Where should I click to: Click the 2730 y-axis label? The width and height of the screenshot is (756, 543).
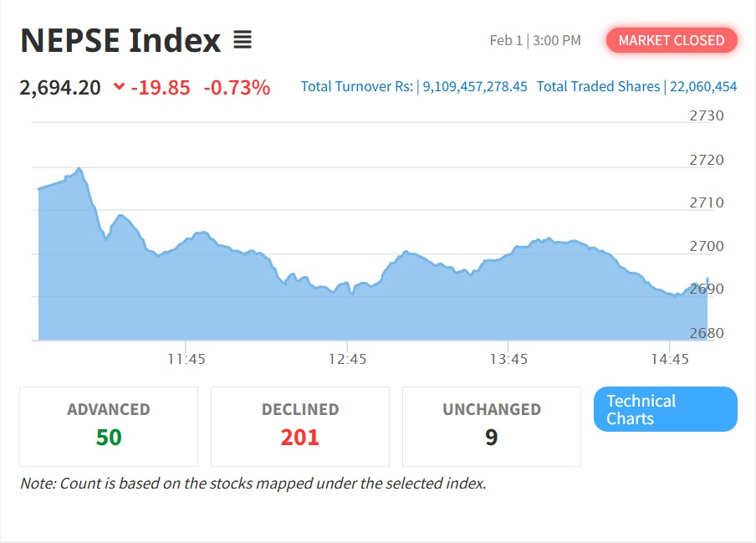tap(707, 116)
